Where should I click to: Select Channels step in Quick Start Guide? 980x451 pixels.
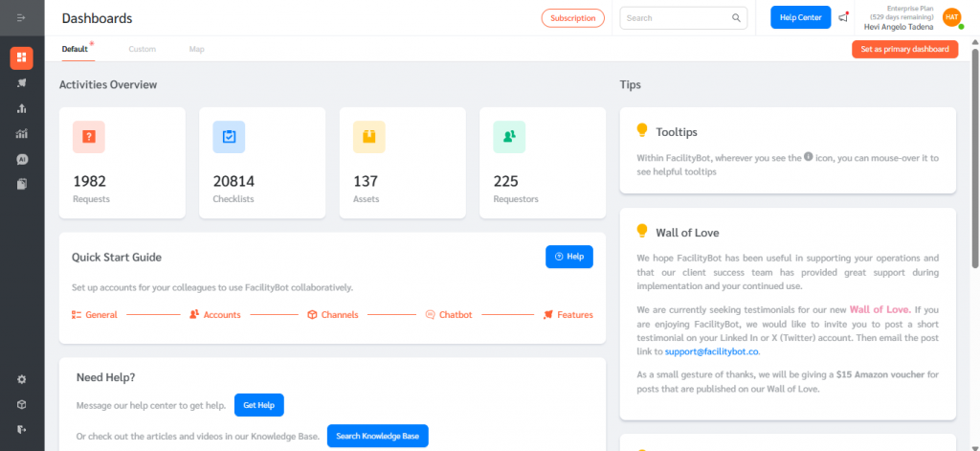[332, 314]
